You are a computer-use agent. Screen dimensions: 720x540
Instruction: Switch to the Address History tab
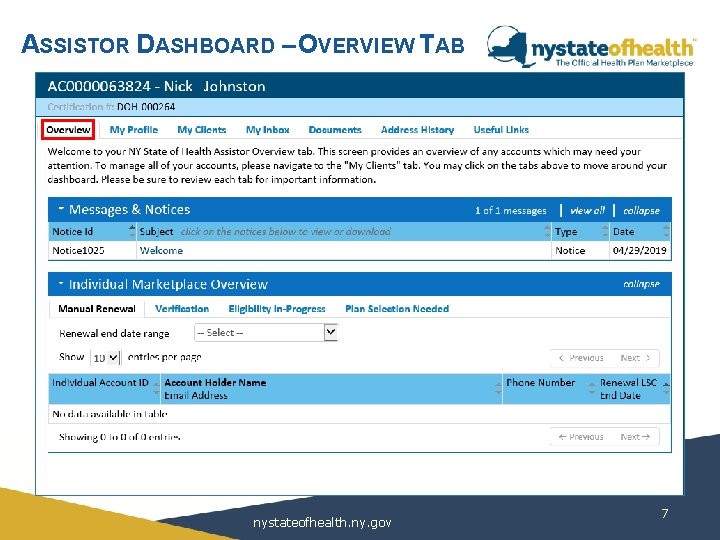[x=417, y=130]
